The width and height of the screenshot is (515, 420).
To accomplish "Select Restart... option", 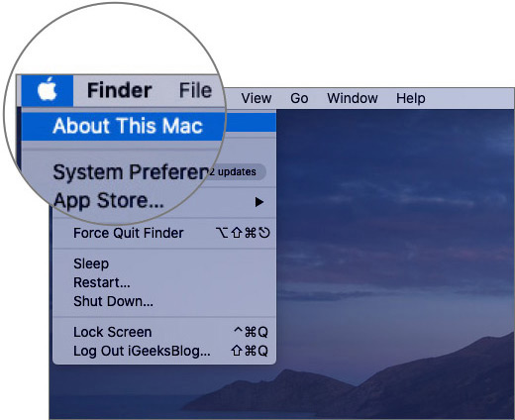I will pos(102,282).
